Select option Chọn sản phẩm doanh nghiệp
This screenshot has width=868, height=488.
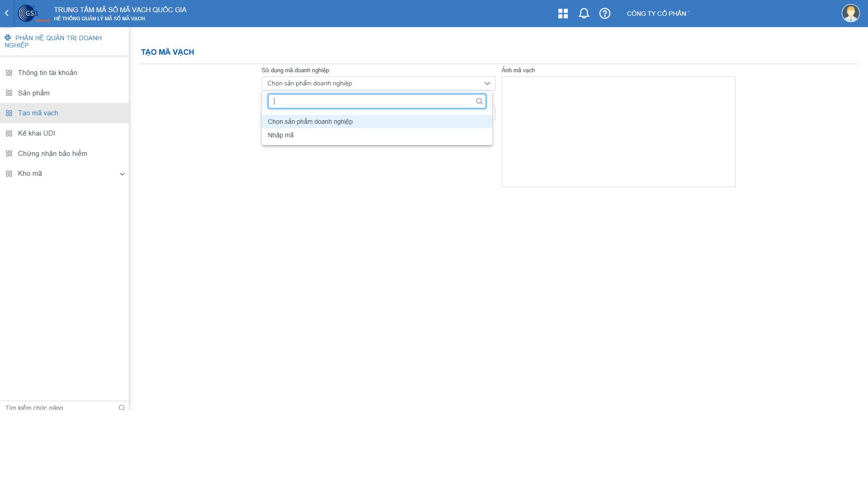tap(310, 122)
